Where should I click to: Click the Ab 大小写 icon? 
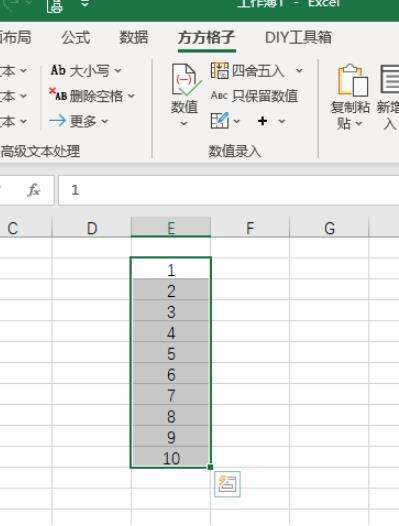coord(58,70)
